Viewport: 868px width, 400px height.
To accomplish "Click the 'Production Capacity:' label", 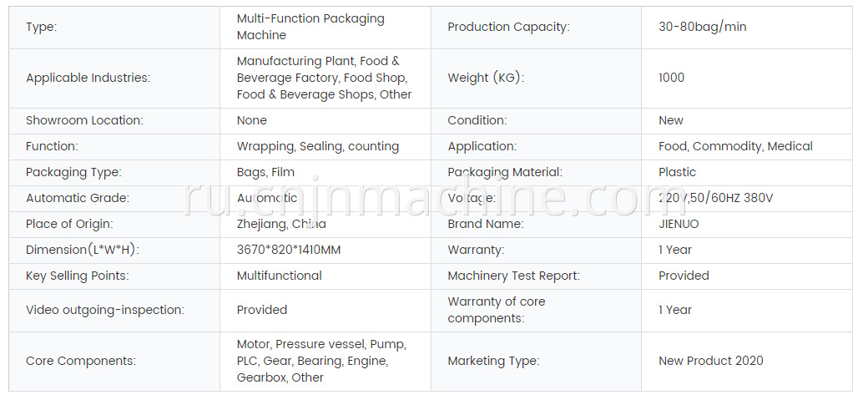I will click(508, 27).
